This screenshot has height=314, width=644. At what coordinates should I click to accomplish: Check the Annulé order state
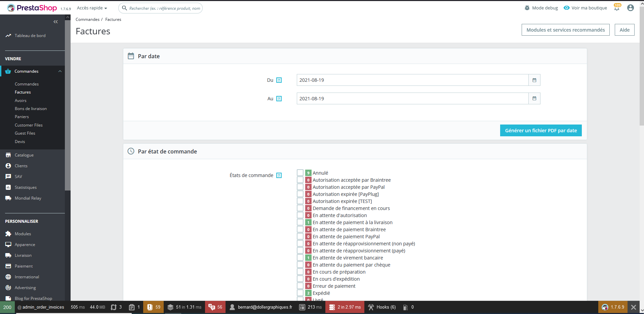(x=300, y=173)
